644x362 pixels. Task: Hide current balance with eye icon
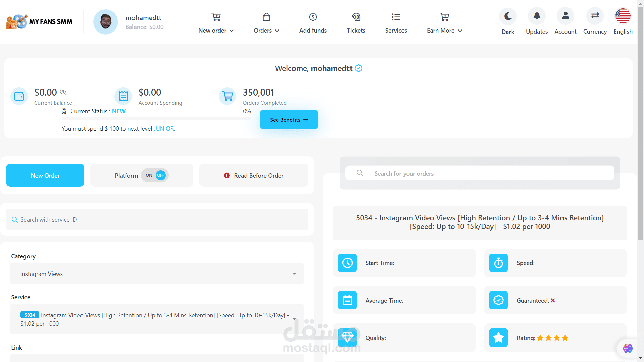tap(63, 92)
